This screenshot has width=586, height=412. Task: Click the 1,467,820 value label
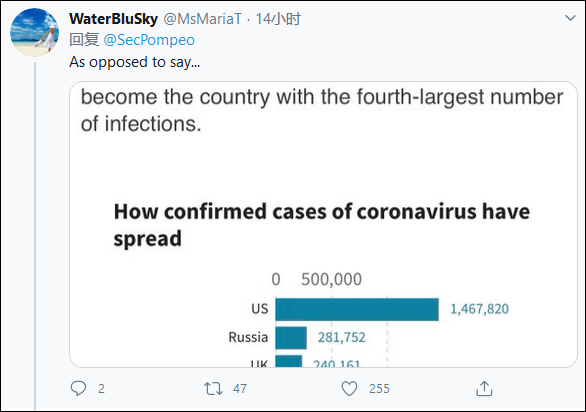click(479, 309)
